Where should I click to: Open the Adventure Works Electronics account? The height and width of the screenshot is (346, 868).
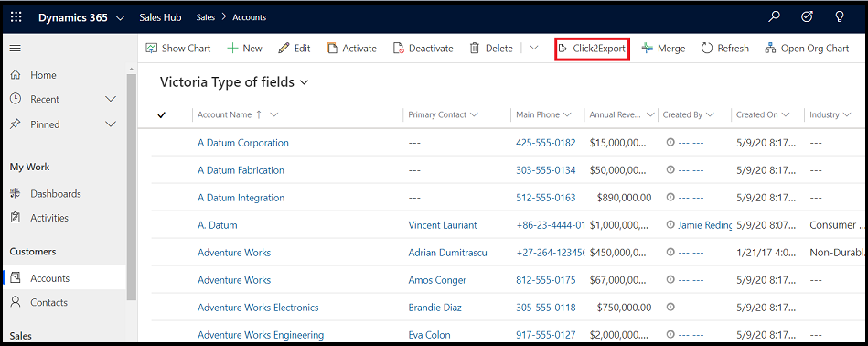point(258,308)
